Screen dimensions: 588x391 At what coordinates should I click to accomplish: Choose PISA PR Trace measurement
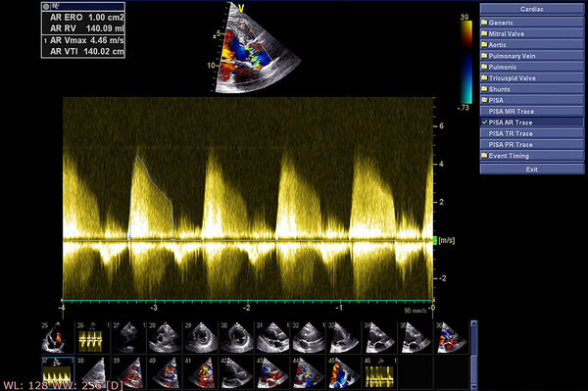[x=531, y=144]
